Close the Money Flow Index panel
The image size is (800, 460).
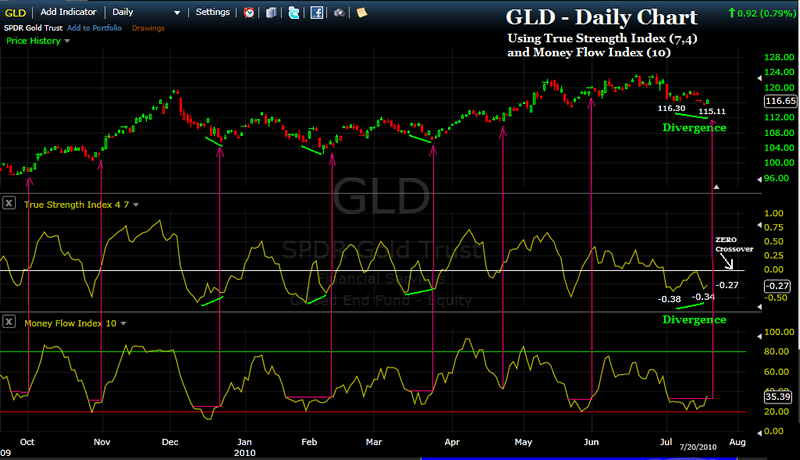click(9, 322)
